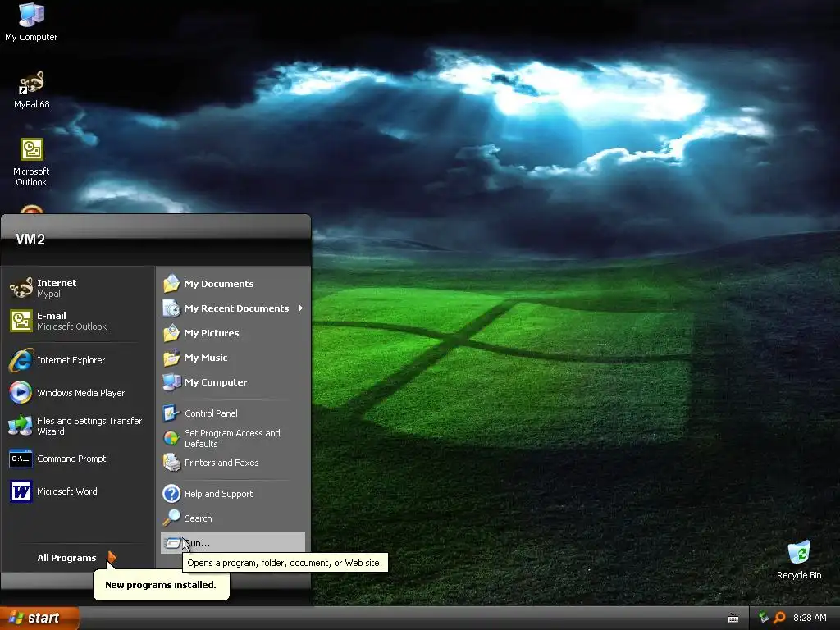Viewport: 840px width, 630px height.
Task: Open the My Documents label
Action: 219,284
